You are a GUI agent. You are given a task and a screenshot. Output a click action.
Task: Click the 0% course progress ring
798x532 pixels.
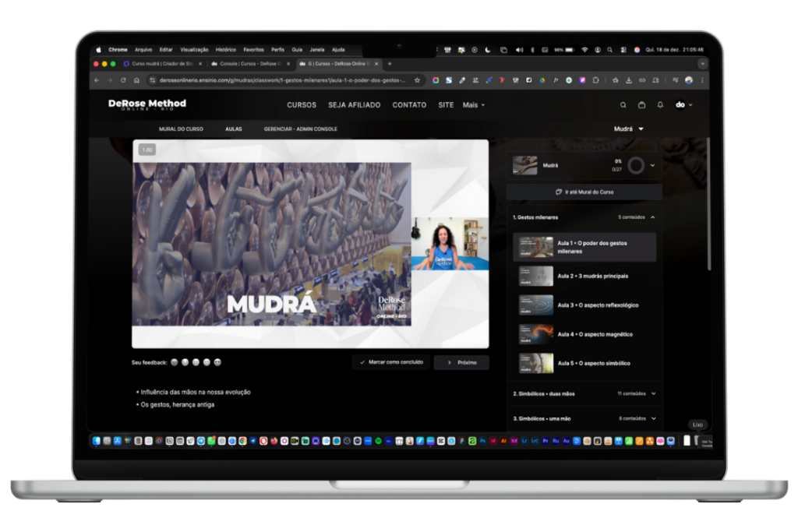[636, 165]
